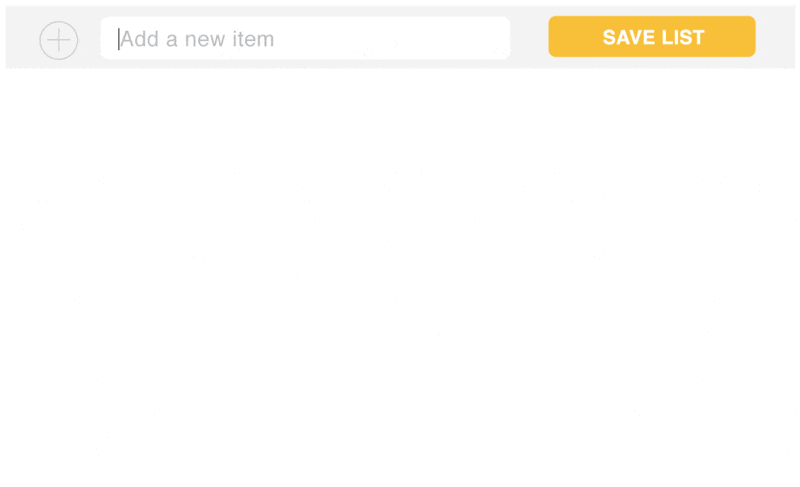This screenshot has width=800, height=487.
Task: Select the orange SAVE LIST control
Action: pos(652,37)
